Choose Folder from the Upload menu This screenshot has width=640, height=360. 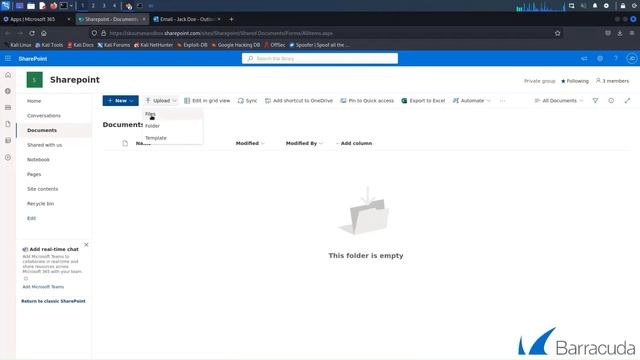173,126
